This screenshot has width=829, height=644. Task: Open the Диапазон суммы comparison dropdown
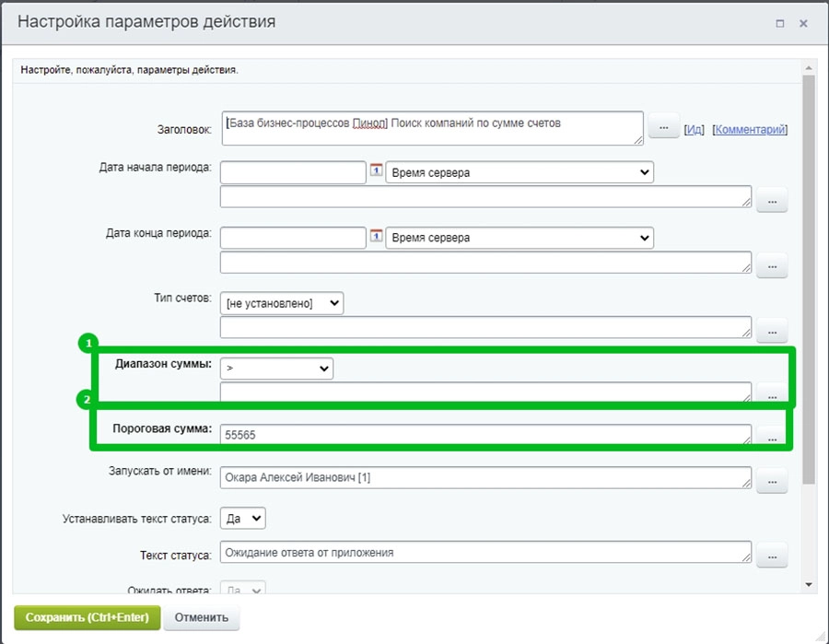(x=276, y=369)
